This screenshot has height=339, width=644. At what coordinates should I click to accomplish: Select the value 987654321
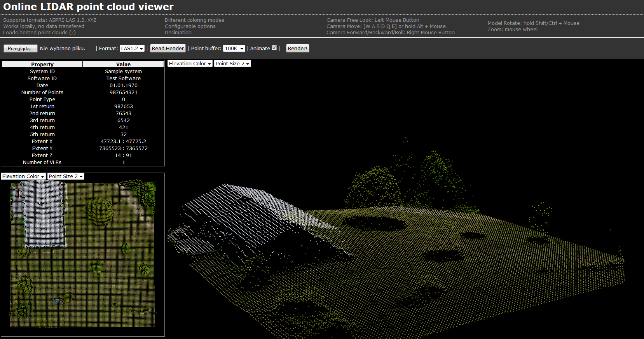[123, 93]
